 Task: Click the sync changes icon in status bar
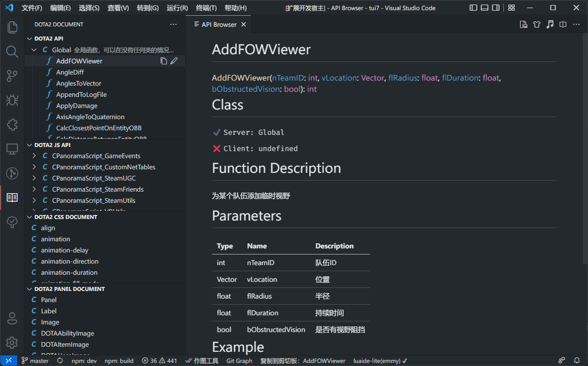[x=60, y=361]
